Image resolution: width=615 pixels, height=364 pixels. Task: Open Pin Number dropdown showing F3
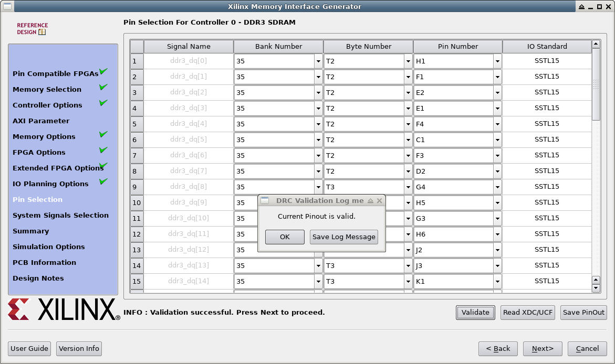click(x=497, y=156)
